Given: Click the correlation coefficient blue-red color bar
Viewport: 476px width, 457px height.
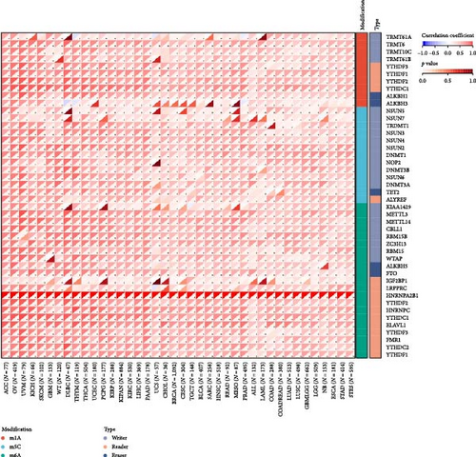Looking at the screenshot, I should (447, 44).
